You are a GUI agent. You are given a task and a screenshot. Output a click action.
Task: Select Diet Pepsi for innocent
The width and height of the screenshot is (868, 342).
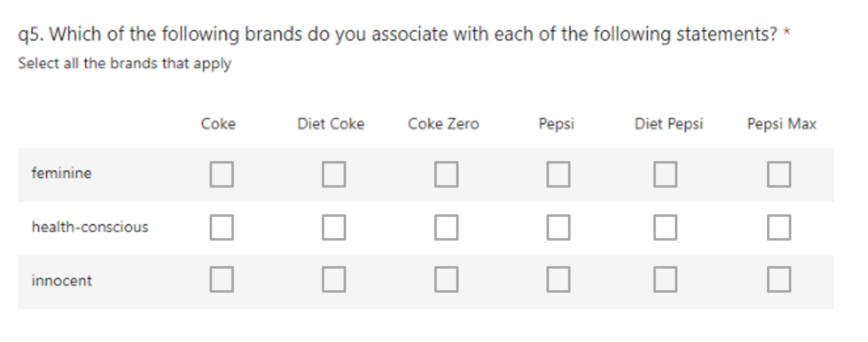(665, 279)
